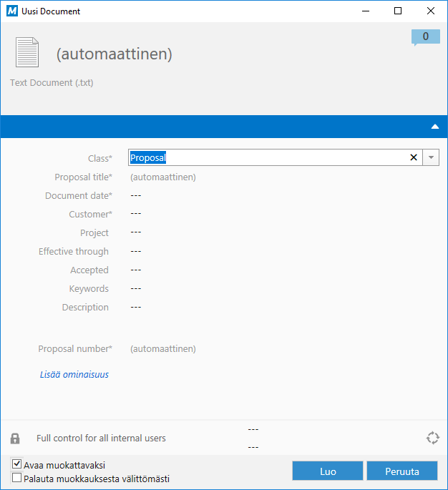Collapse the properties pane with white arrow
The height and width of the screenshot is (490, 448).
coord(434,127)
